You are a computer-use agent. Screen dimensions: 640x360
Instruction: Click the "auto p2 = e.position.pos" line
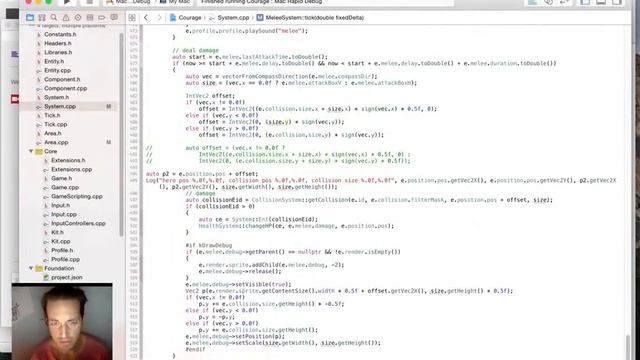[x=202, y=174]
